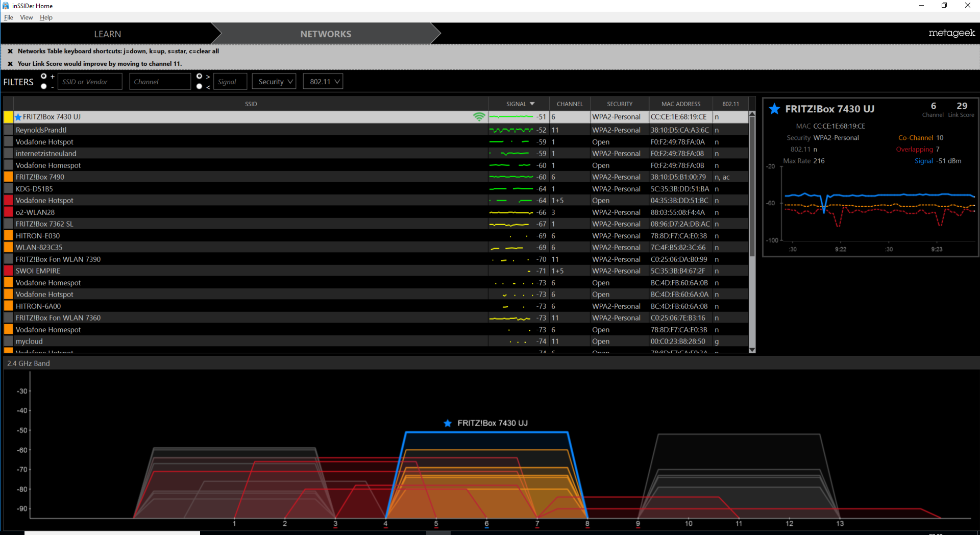Image resolution: width=980 pixels, height=535 pixels.
Task: Click the red swatch of o2-WLAN28
Action: (x=8, y=212)
